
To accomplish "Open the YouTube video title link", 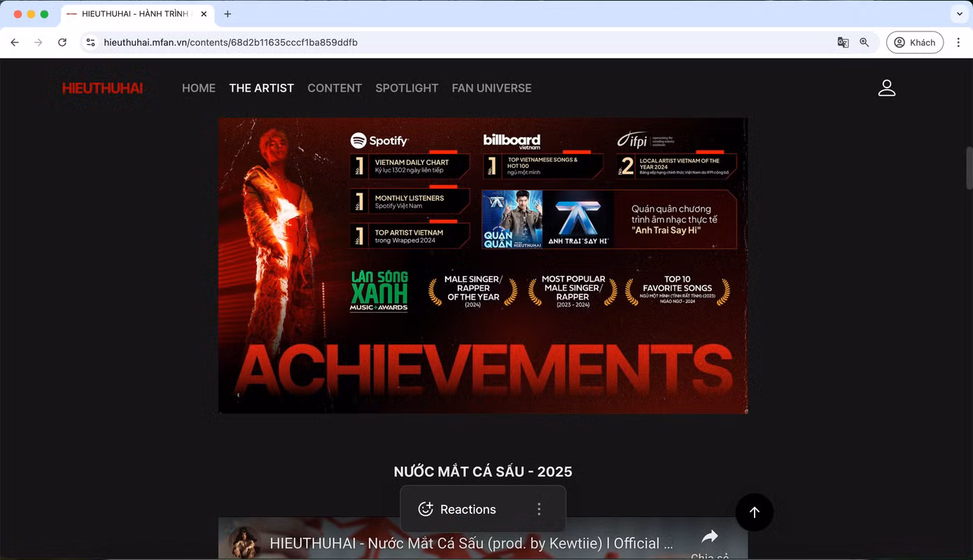I will (x=471, y=543).
